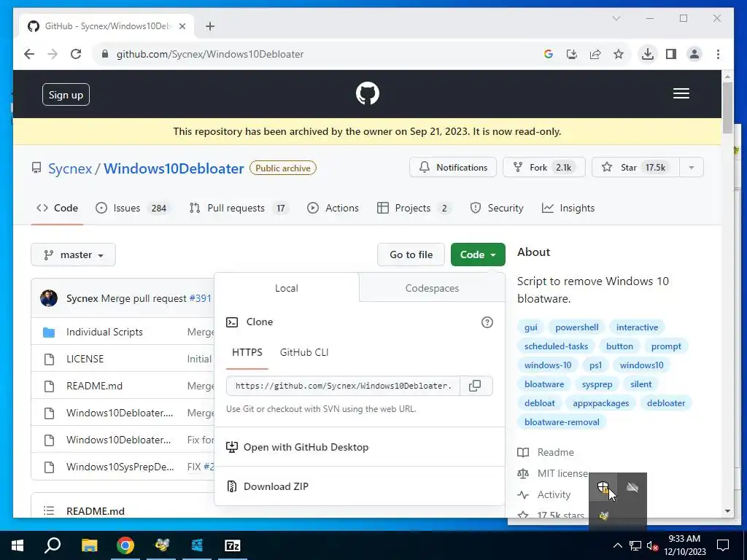Open README outline list icon
The image size is (747, 560).
(x=49, y=510)
